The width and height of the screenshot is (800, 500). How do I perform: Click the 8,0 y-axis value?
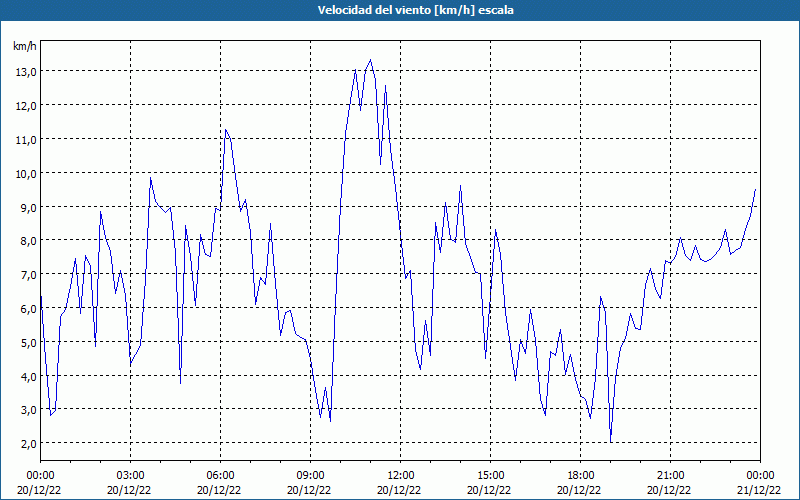(x=28, y=240)
